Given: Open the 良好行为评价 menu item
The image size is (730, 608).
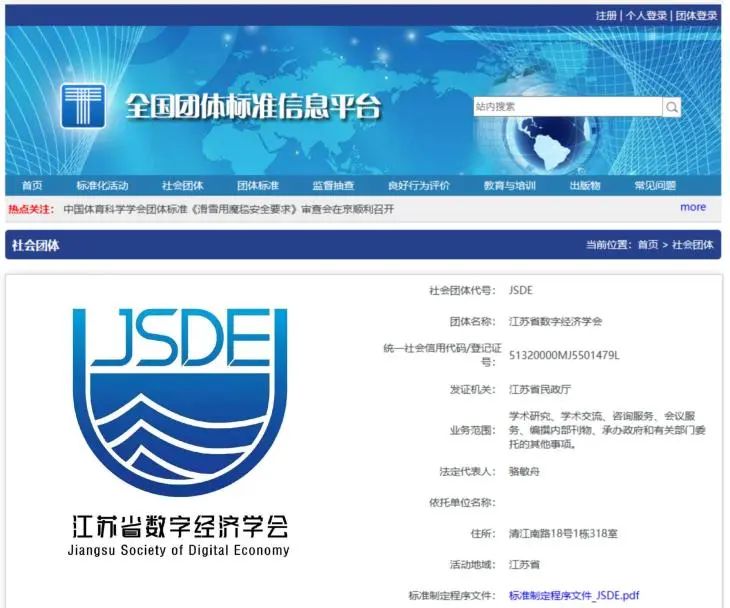Looking at the screenshot, I should click(x=419, y=186).
